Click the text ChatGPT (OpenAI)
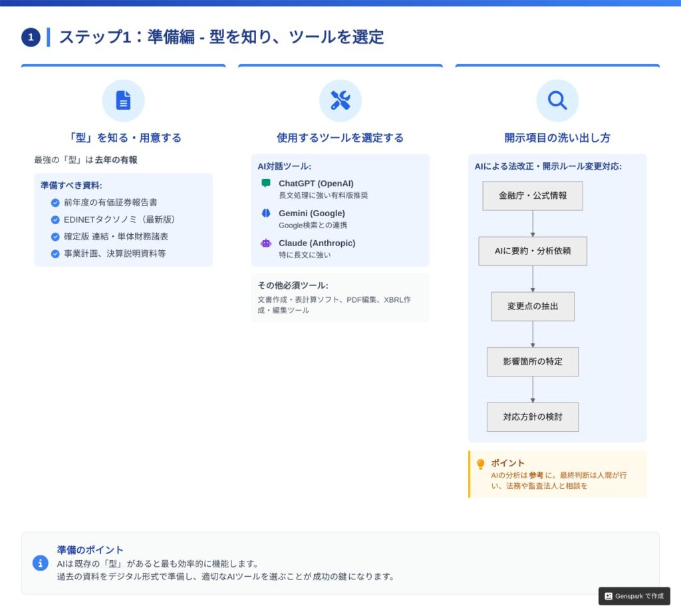The width and height of the screenshot is (681, 616). click(316, 184)
